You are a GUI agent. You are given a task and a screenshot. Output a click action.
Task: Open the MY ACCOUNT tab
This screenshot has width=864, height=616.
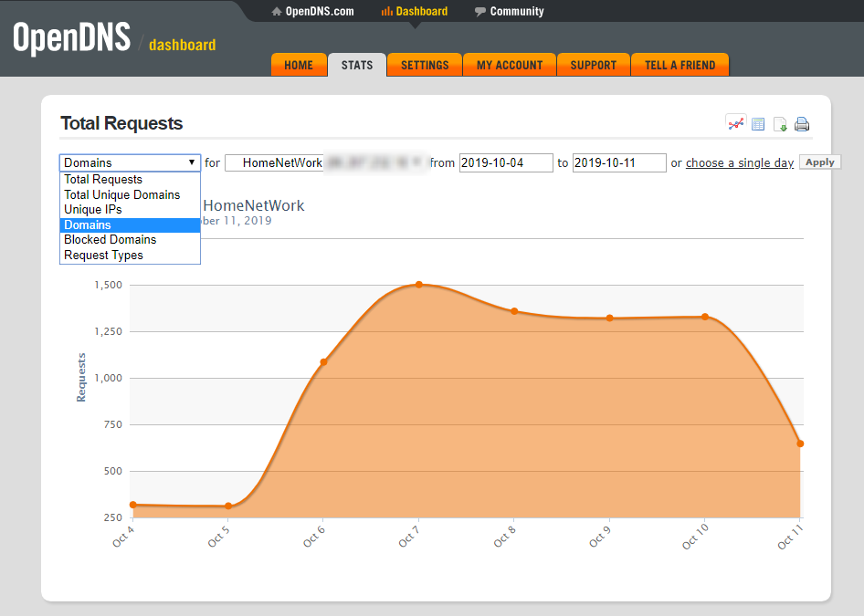click(510, 65)
